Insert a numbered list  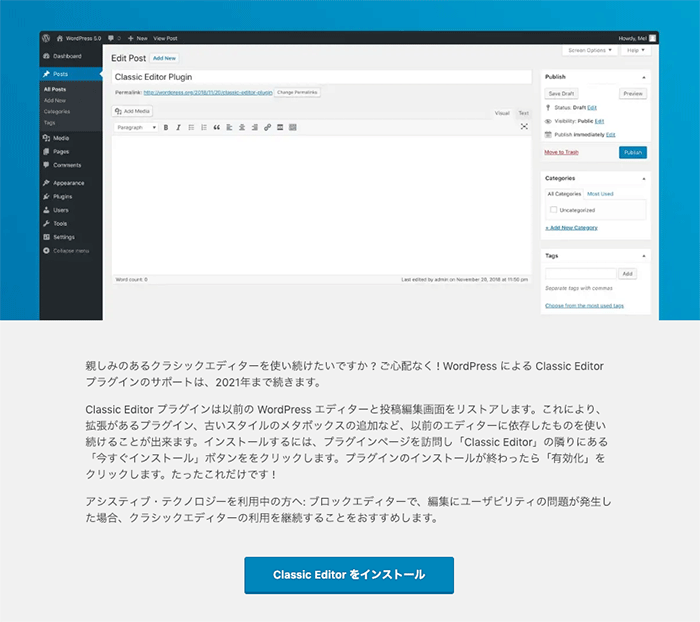click(204, 128)
